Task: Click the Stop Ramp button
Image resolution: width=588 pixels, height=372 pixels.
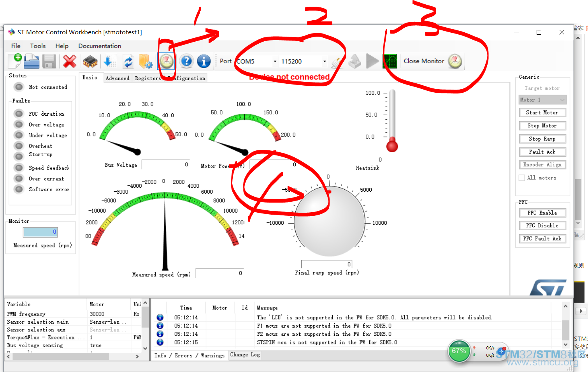Action: (x=542, y=139)
